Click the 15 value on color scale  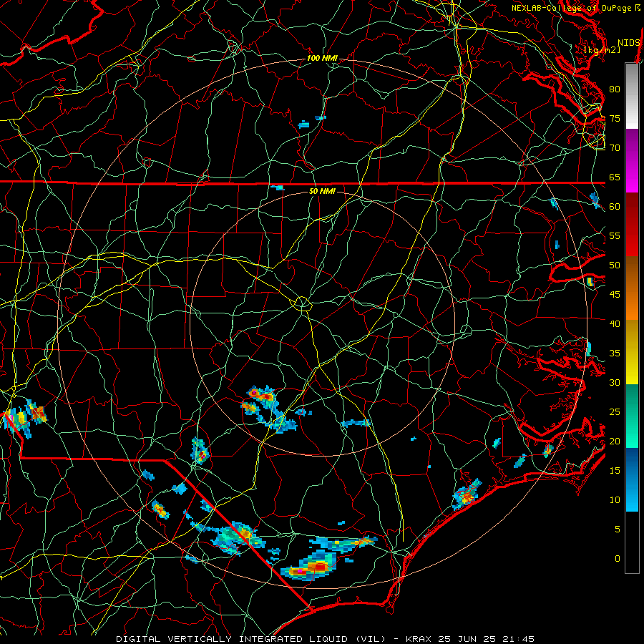coord(615,470)
